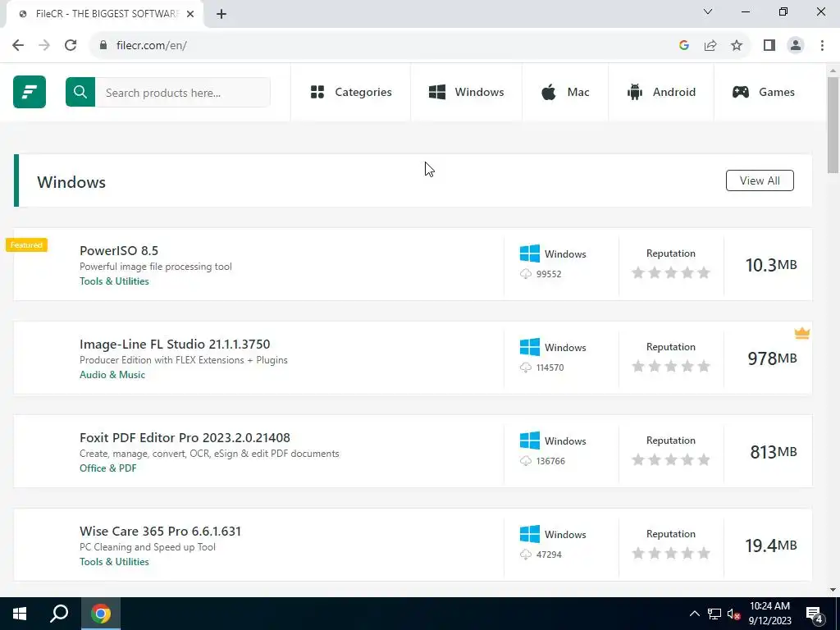Open a new browser tab
The height and width of the screenshot is (630, 840).
221,14
